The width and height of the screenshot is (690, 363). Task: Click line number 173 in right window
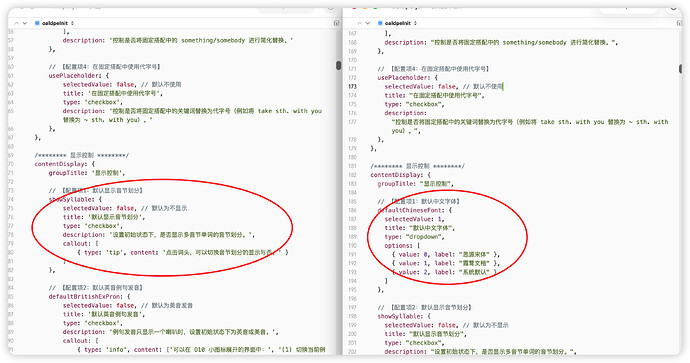point(352,86)
